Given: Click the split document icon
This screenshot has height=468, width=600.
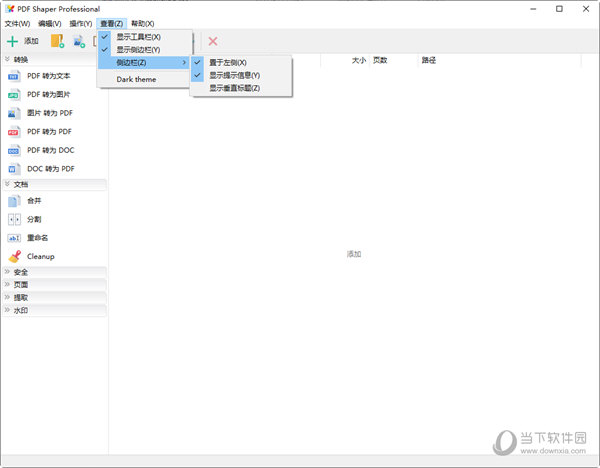Looking at the screenshot, I should (x=14, y=219).
